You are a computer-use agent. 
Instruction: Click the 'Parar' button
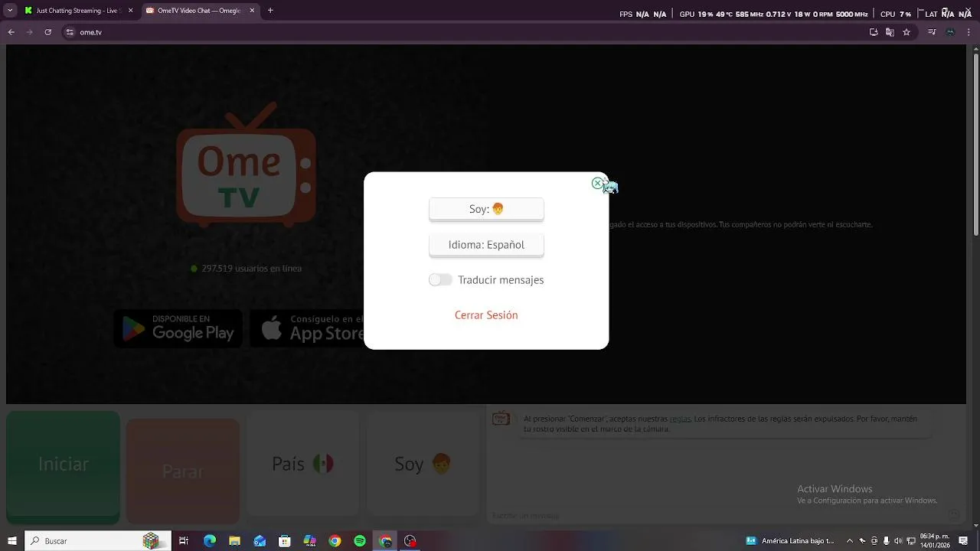(183, 471)
